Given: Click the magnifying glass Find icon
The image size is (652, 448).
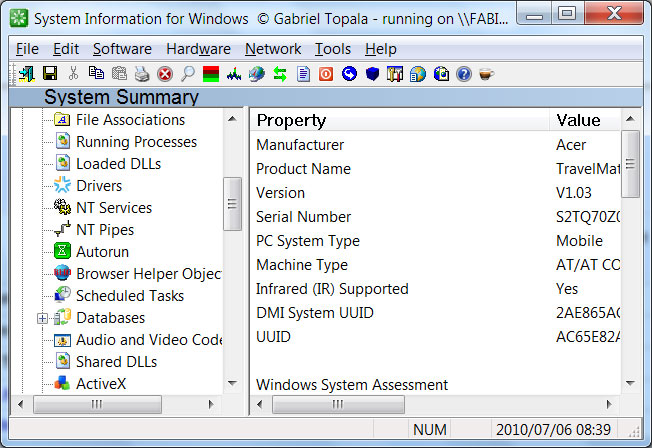Looking at the screenshot, I should click(x=188, y=74).
